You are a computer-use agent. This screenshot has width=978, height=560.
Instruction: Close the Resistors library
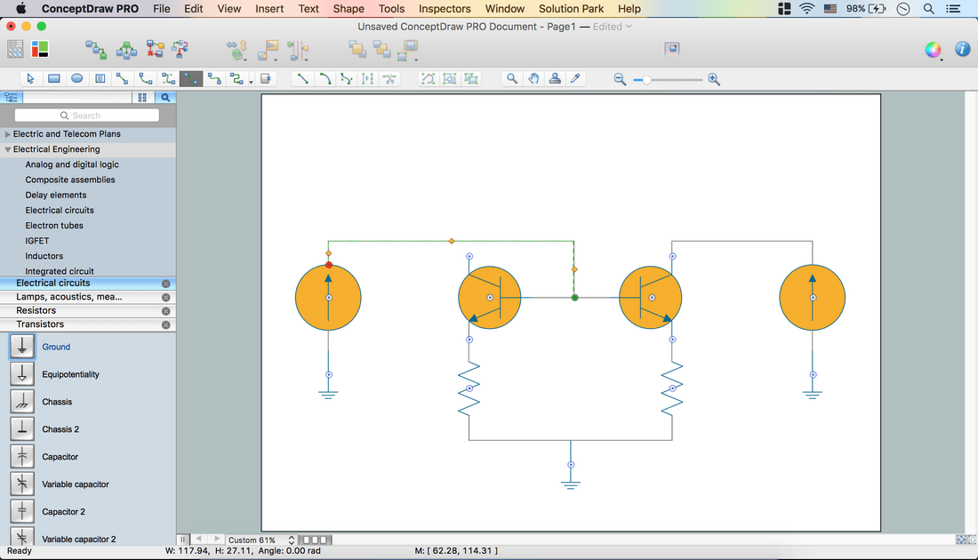(x=166, y=311)
